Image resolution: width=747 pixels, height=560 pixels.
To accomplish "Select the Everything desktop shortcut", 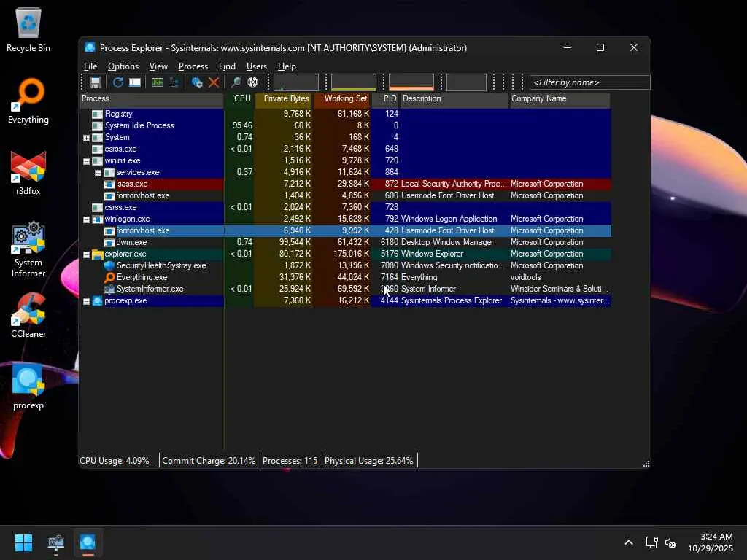I will [x=28, y=101].
